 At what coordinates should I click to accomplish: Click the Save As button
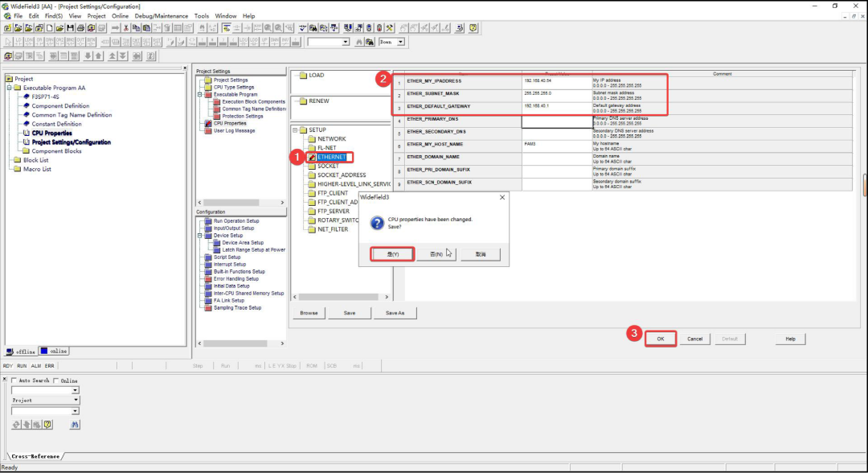(x=395, y=313)
